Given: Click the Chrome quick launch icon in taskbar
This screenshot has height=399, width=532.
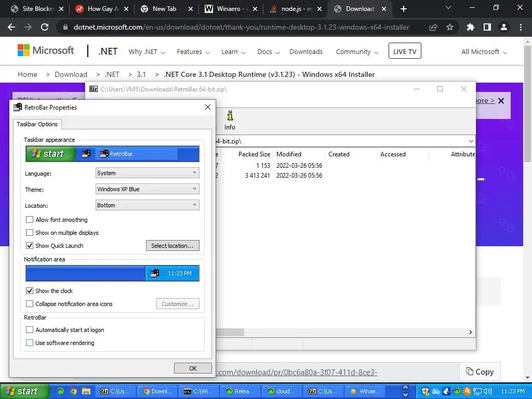Looking at the screenshot, I should point(73,391).
